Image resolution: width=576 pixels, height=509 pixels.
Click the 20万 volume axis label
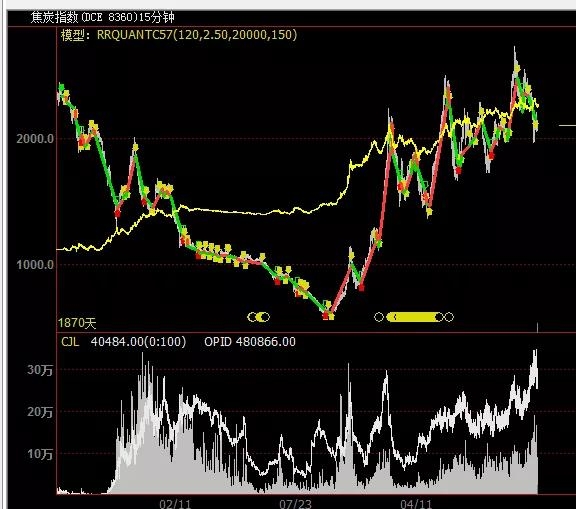click(x=40, y=412)
